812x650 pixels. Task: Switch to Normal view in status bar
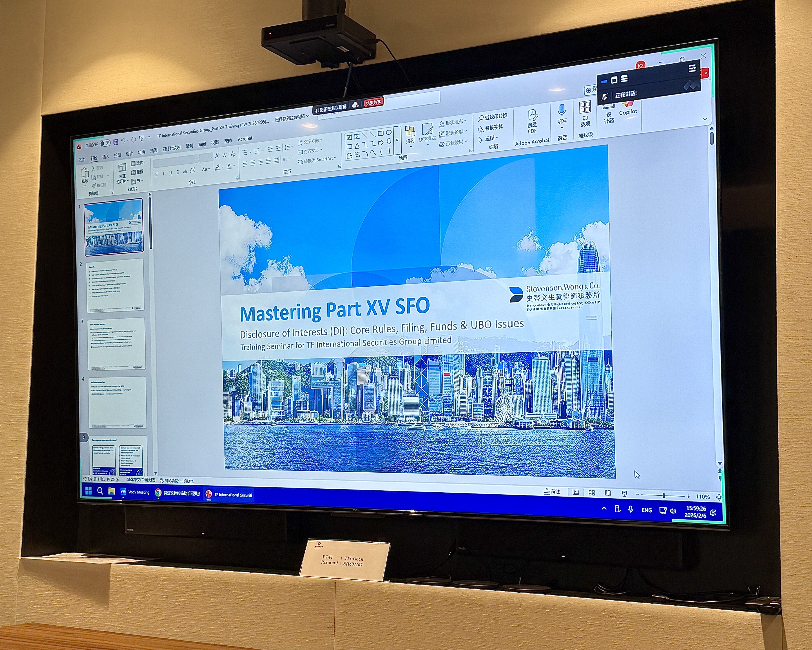click(575, 492)
